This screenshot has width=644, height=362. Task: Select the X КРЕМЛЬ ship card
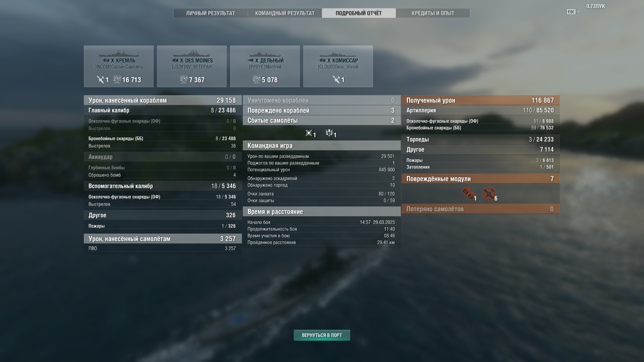click(x=119, y=66)
